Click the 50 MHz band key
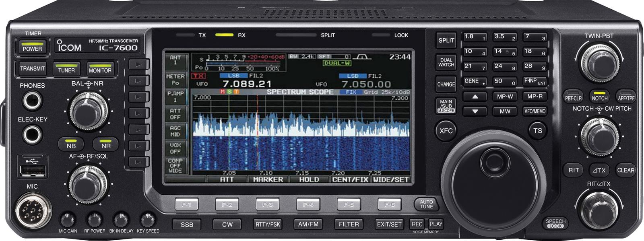Viewport: 644px width, 241px height. point(505,82)
